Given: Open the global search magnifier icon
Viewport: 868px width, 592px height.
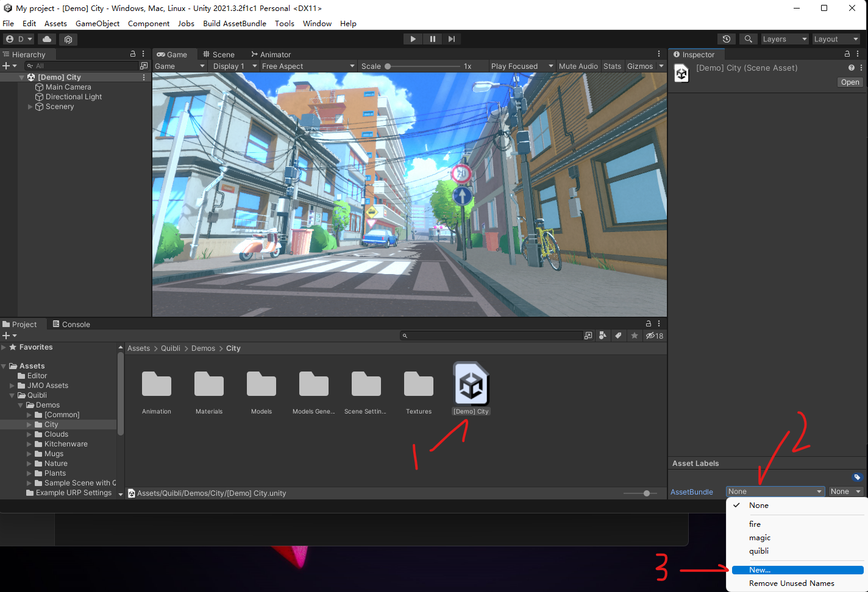Looking at the screenshot, I should pos(748,39).
